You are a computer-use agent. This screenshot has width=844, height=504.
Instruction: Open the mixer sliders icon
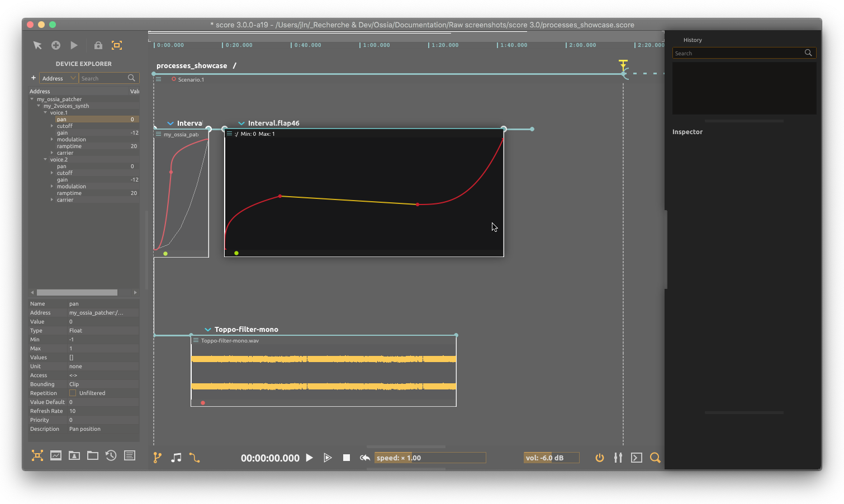(618, 458)
